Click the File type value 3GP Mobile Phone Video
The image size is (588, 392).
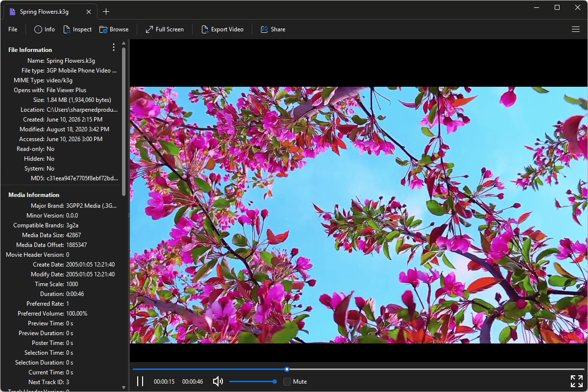[81, 71]
